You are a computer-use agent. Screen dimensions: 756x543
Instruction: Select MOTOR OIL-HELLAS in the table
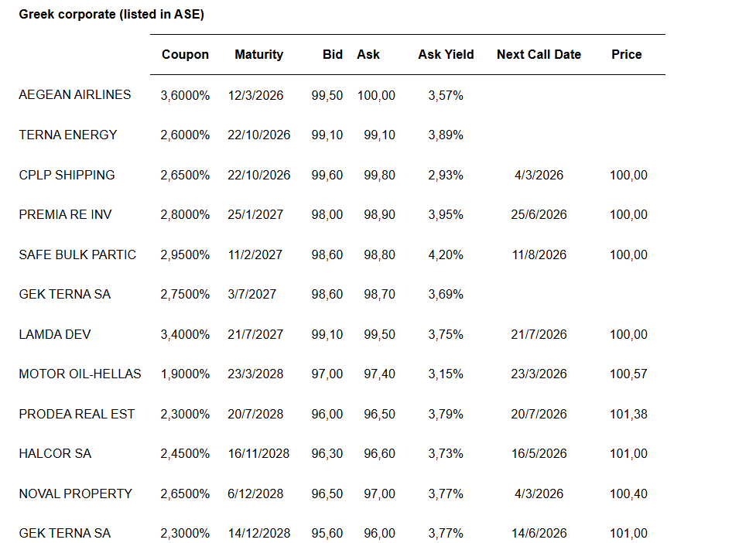pos(80,374)
